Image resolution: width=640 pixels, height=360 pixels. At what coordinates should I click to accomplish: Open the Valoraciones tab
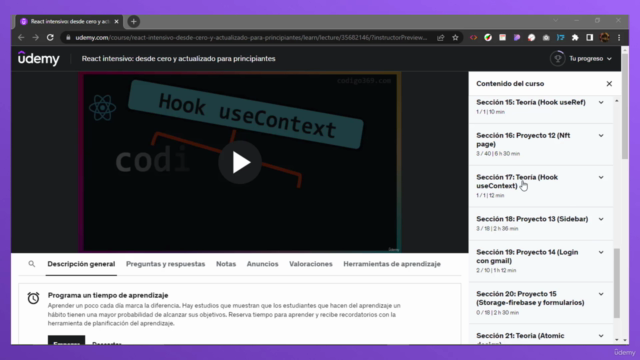point(311,264)
